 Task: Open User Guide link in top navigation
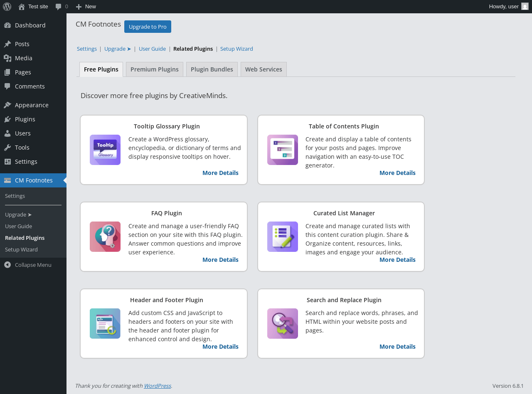click(152, 49)
